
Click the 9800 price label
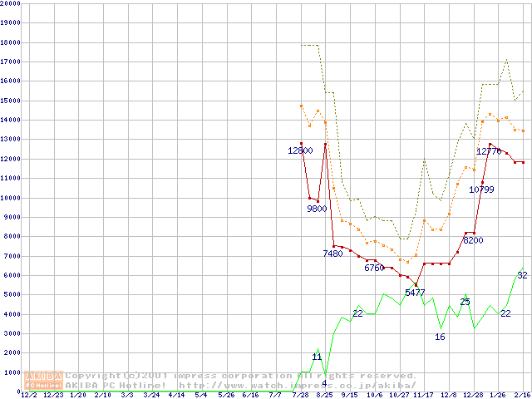click(317, 209)
